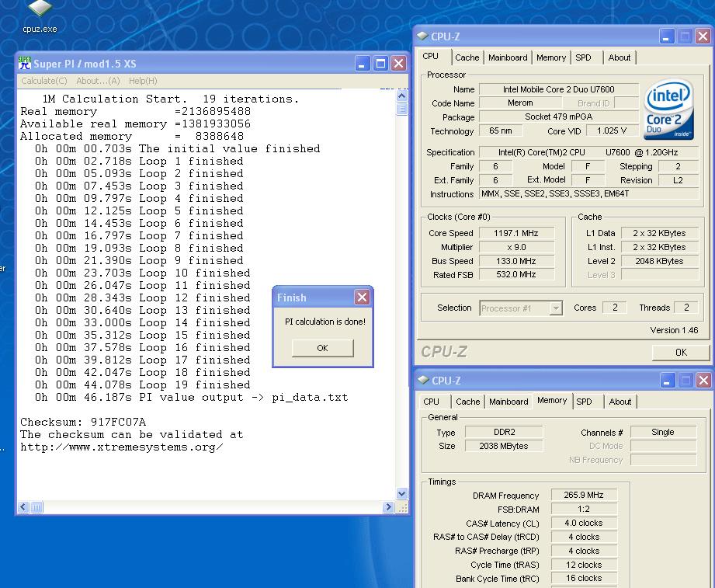Minimize the upper CPU-Z window

click(x=667, y=37)
